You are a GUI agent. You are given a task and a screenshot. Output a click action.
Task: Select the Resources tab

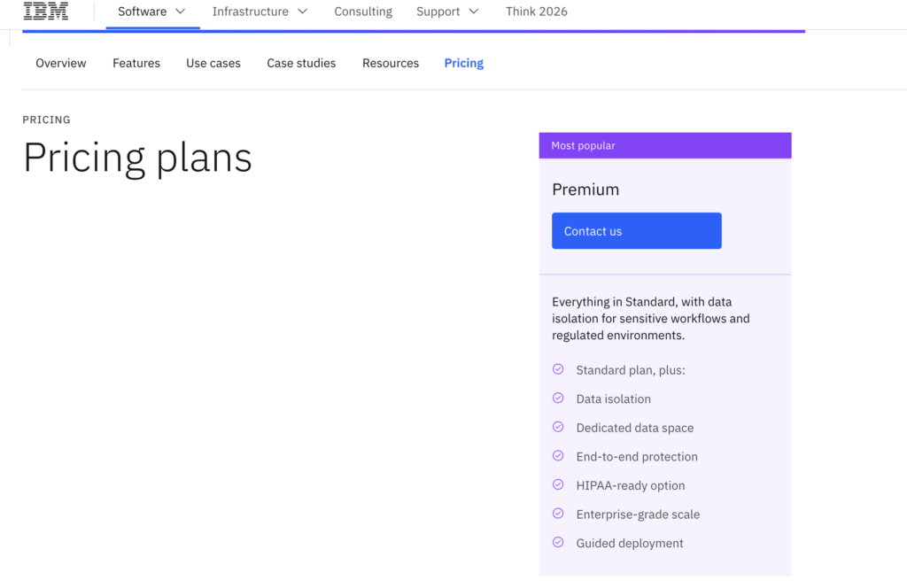point(391,63)
